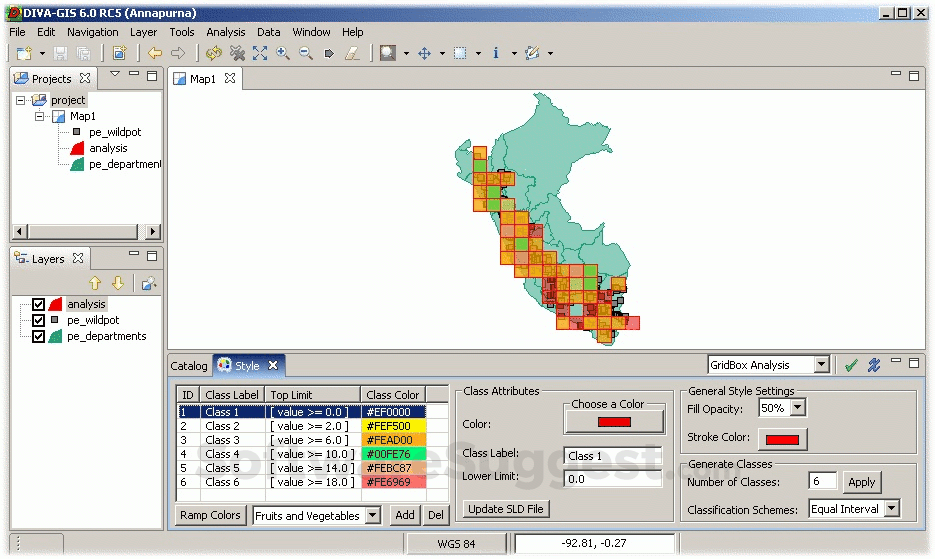Apply style with green checkmark icon

pos(851,365)
